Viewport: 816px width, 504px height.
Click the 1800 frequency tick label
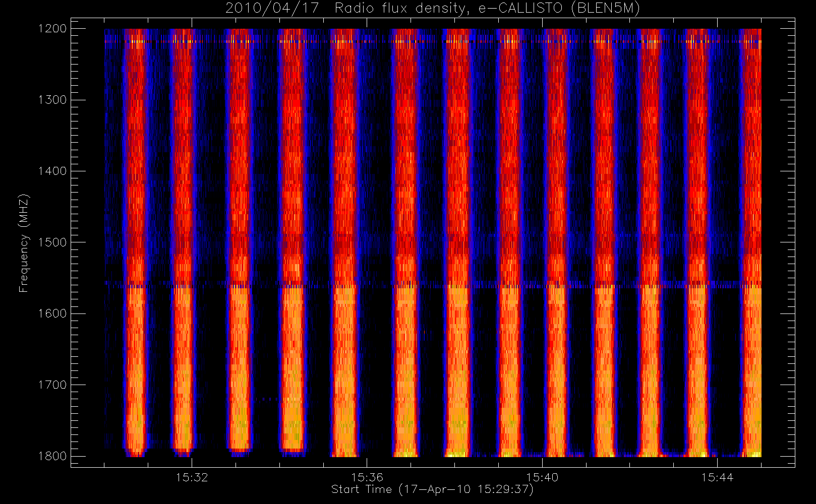pyautogui.click(x=52, y=456)
